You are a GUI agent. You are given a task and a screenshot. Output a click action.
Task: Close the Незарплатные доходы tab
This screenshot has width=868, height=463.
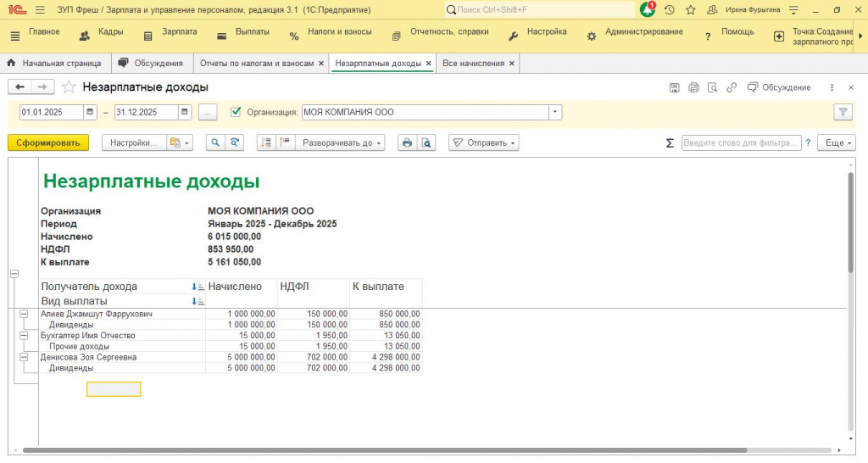click(x=428, y=63)
